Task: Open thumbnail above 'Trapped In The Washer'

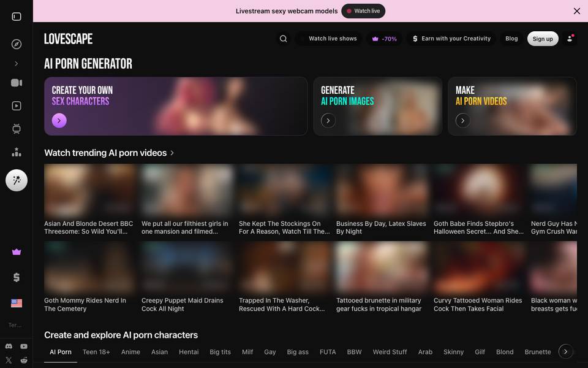Action: click(285, 267)
